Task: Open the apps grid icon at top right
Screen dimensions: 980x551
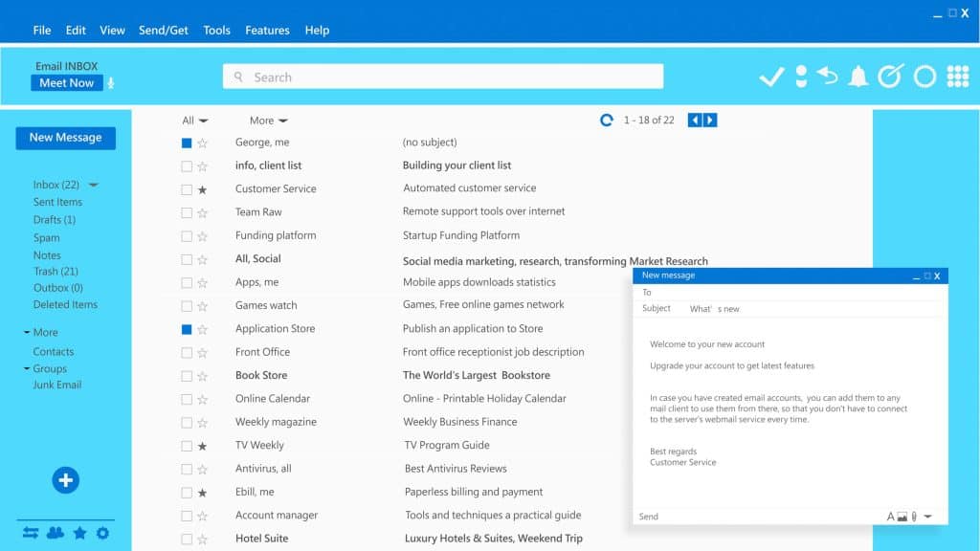Action: [956, 76]
